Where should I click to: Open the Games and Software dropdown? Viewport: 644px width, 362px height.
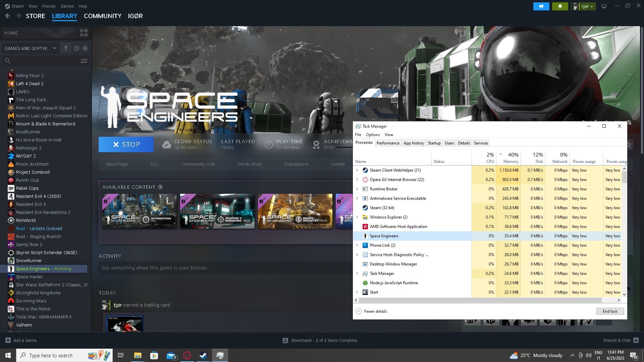(31, 48)
